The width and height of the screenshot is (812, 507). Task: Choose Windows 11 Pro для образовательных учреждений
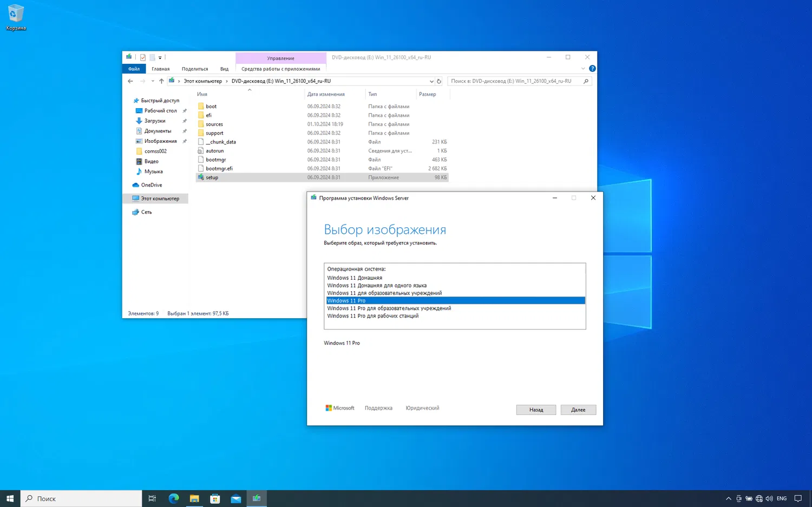(455, 308)
